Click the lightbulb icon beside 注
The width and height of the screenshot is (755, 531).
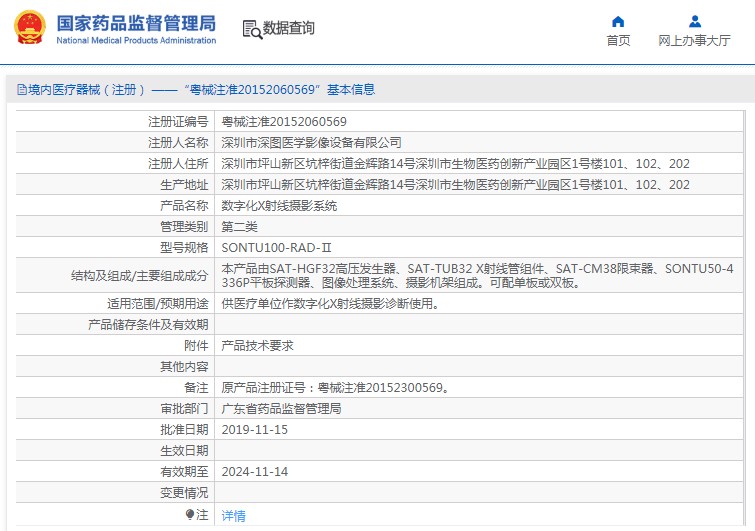pos(190,515)
